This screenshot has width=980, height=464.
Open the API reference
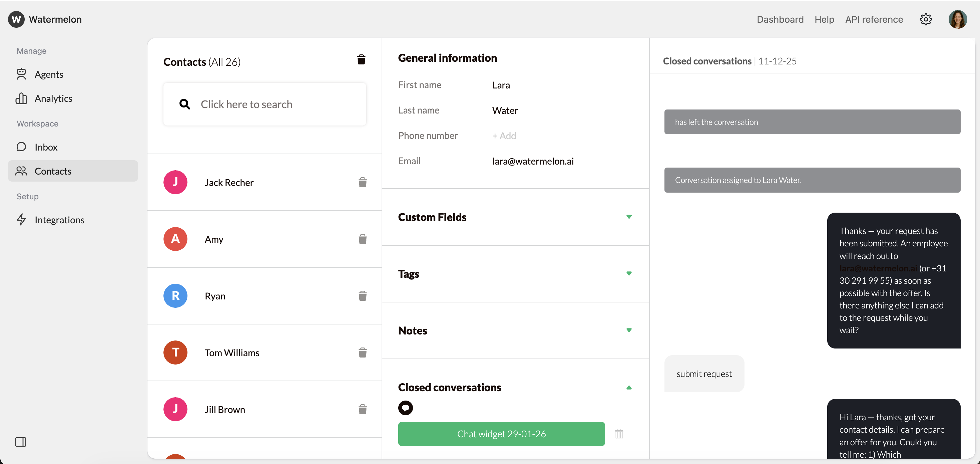click(x=874, y=19)
